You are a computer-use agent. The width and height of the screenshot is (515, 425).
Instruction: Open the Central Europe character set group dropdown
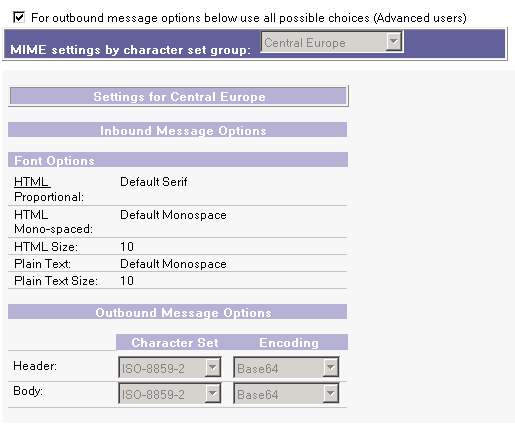[x=332, y=42]
